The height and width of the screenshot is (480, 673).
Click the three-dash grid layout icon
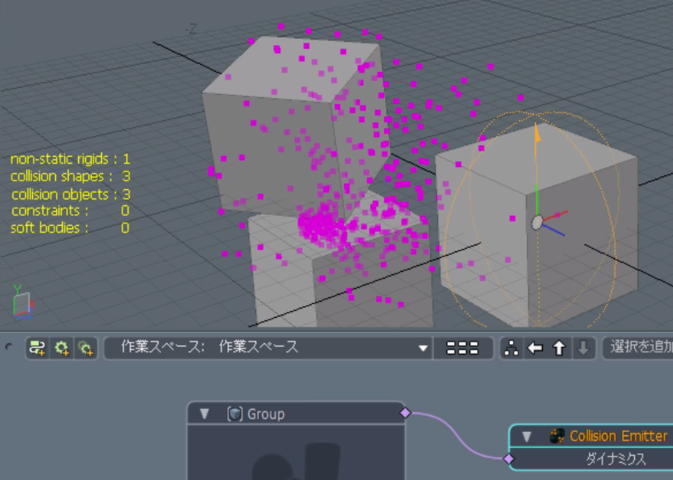pos(462,348)
